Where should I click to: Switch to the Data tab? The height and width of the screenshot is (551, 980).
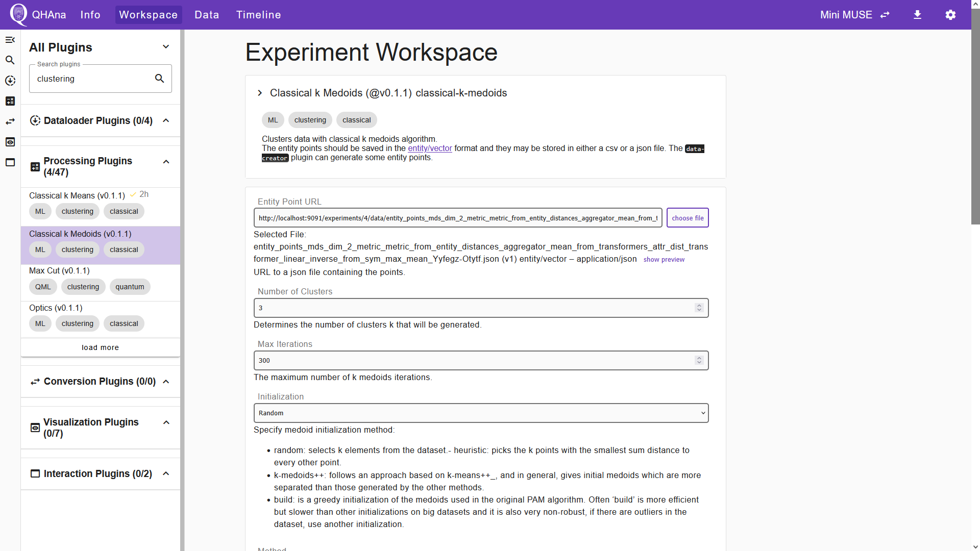[207, 15]
